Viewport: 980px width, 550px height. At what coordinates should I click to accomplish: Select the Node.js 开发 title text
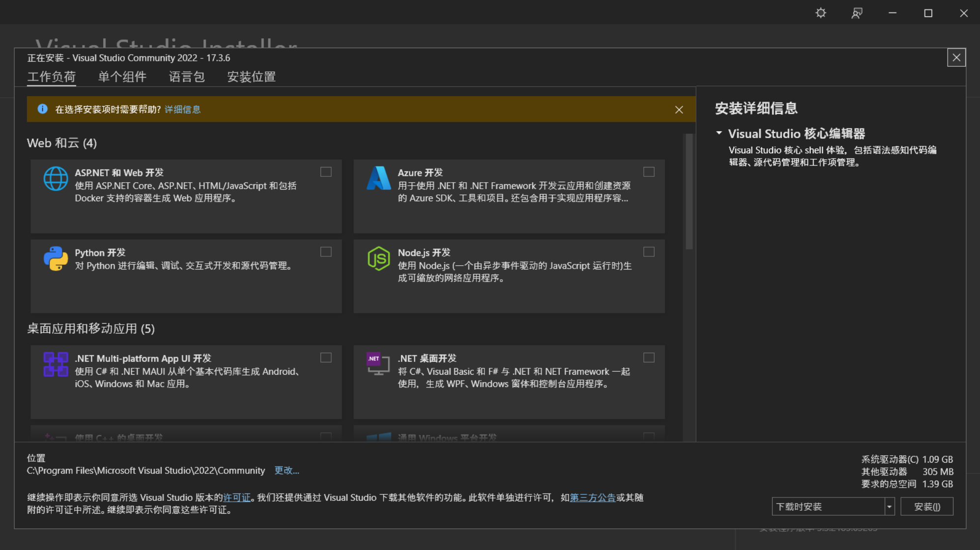(424, 252)
